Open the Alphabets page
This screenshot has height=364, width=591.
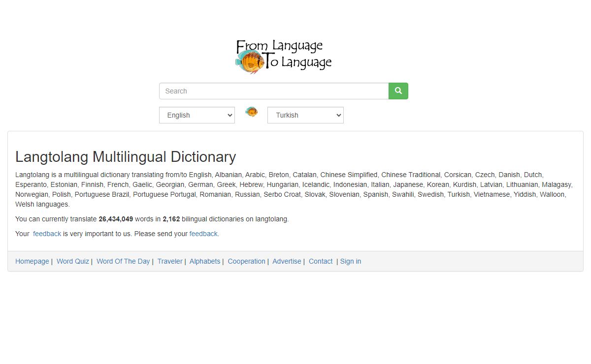(x=205, y=261)
